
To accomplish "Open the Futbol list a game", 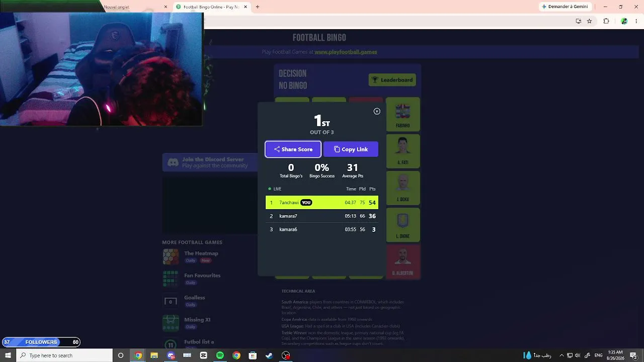I will click(199, 342).
